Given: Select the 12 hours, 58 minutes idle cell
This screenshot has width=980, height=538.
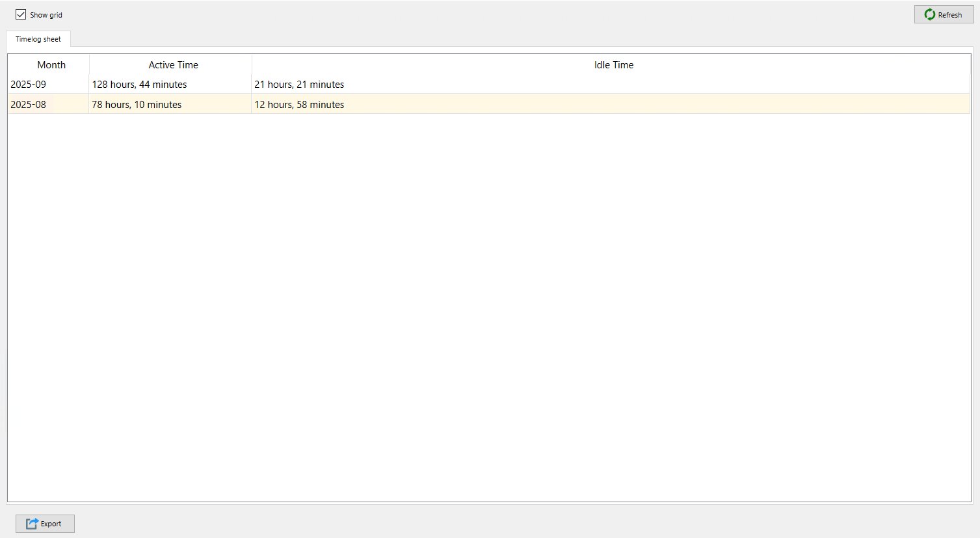Looking at the screenshot, I should (x=299, y=105).
